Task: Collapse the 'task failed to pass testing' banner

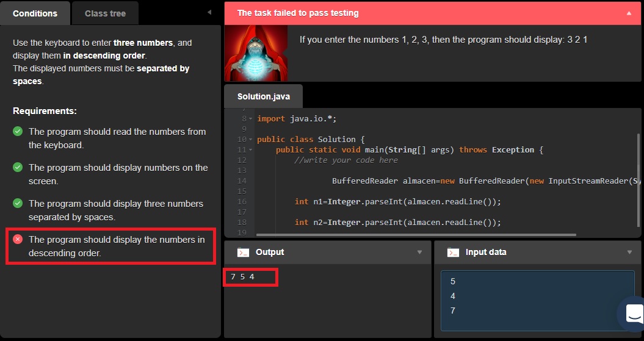Action: click(x=629, y=13)
